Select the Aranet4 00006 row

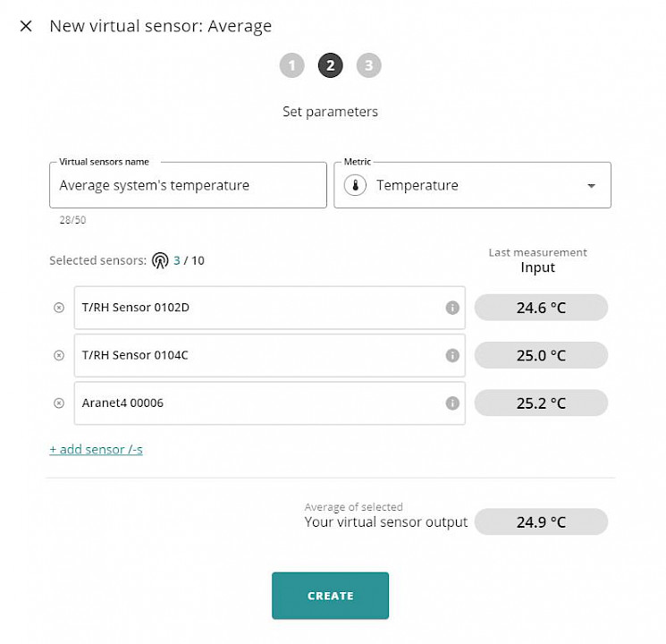[270, 402]
